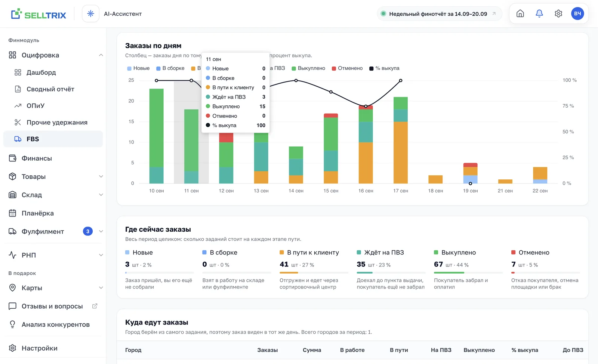Go to the home icon in header

click(x=520, y=14)
